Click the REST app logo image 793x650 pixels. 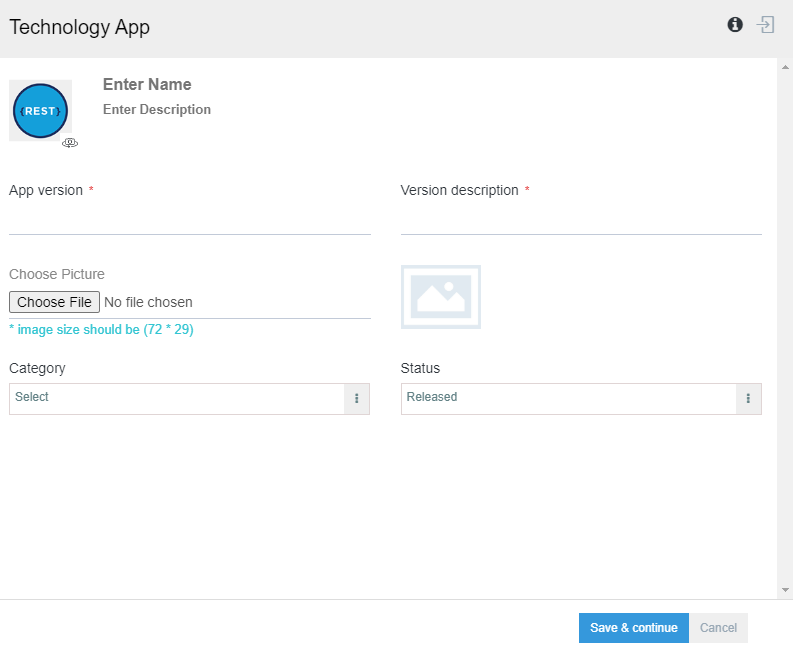[x=40, y=111]
